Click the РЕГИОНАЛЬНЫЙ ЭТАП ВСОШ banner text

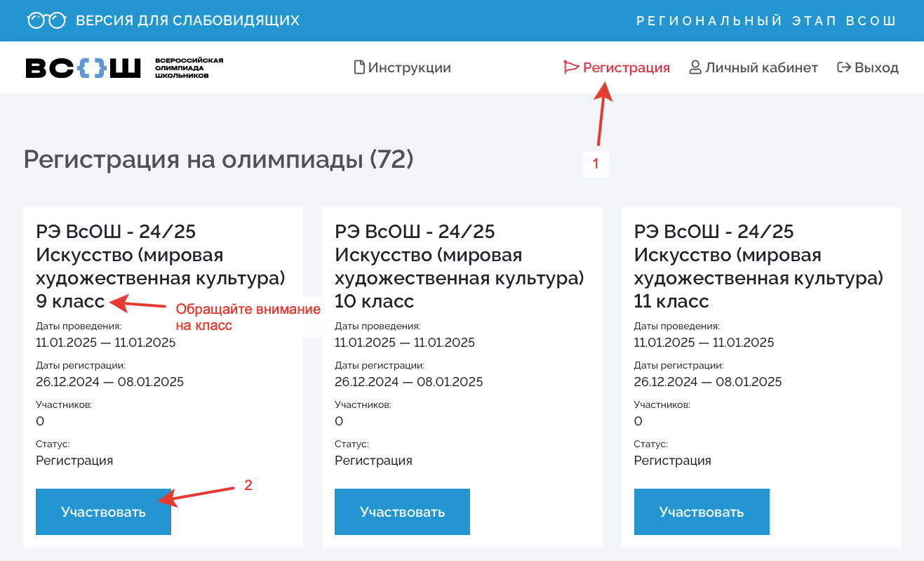coord(766,21)
